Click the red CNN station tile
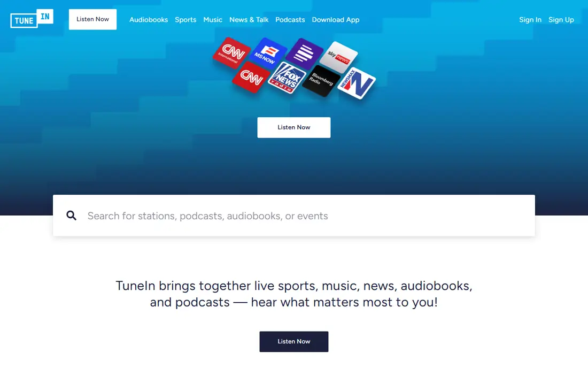The height and width of the screenshot is (368, 588). pyautogui.click(x=251, y=77)
